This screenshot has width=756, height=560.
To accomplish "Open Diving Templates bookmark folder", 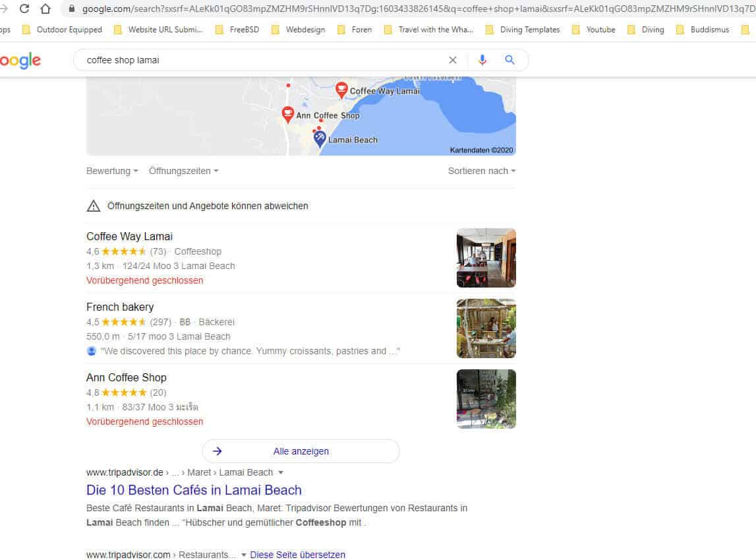I will pos(523,30).
